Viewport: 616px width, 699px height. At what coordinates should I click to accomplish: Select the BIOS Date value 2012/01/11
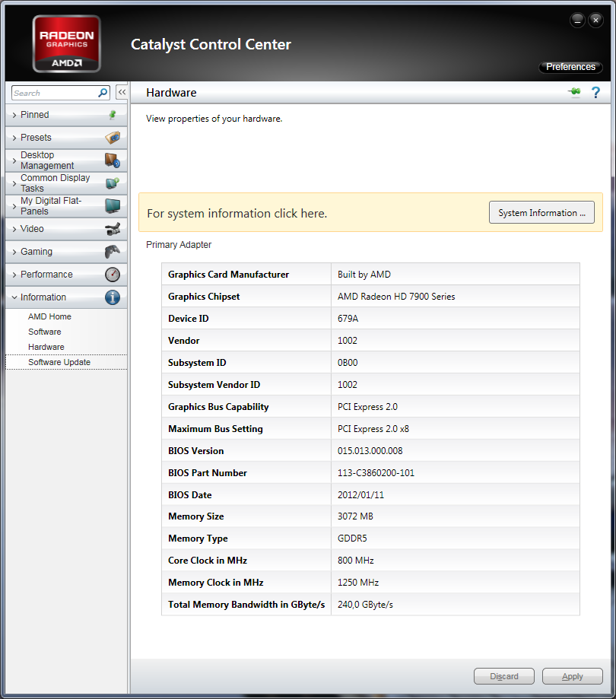tap(360, 495)
